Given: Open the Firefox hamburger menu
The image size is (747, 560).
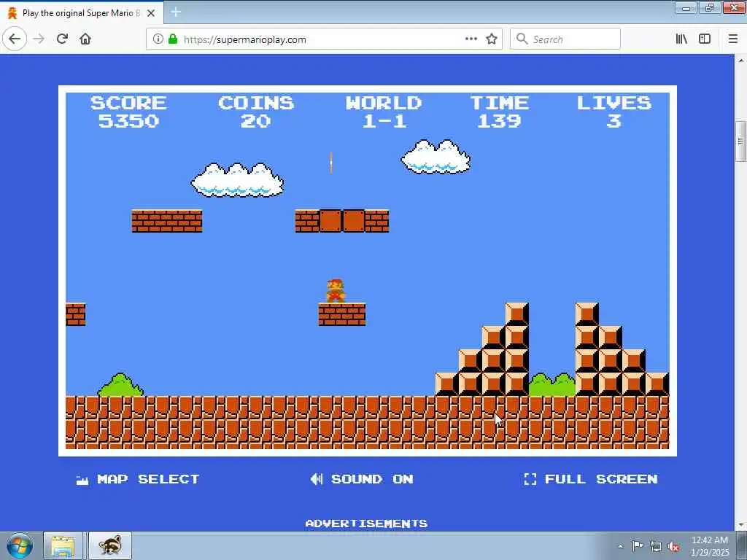Looking at the screenshot, I should (733, 39).
